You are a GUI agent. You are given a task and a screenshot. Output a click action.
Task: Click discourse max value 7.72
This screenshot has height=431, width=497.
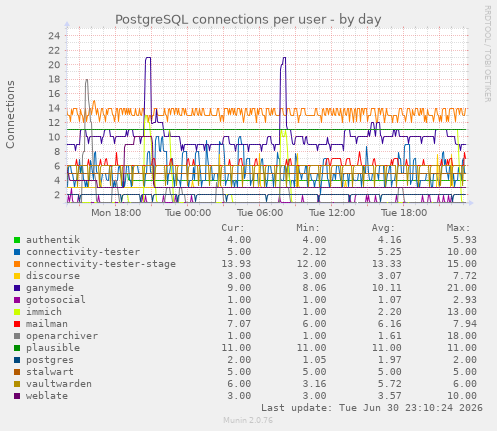coord(465,276)
